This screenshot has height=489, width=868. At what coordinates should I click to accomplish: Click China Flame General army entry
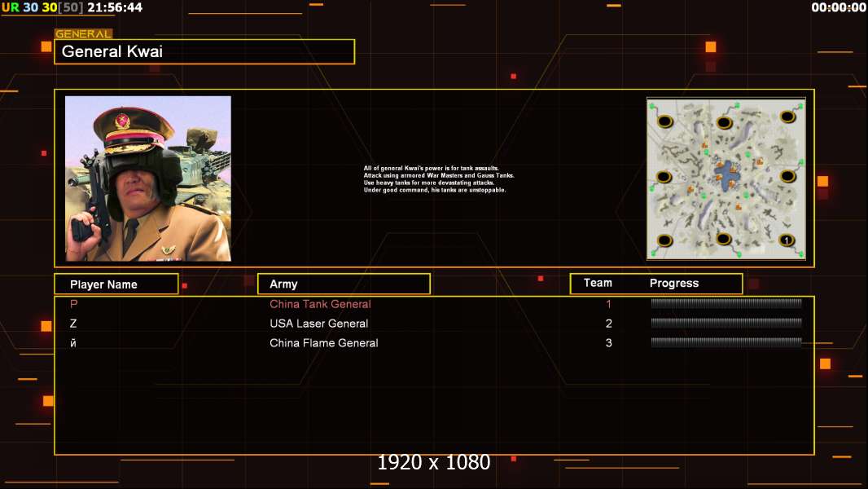324,343
